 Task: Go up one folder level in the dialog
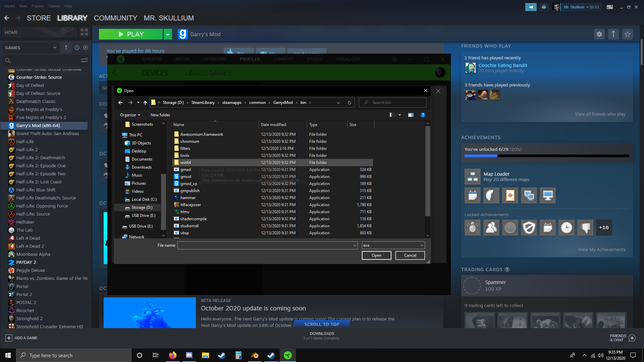(145, 103)
